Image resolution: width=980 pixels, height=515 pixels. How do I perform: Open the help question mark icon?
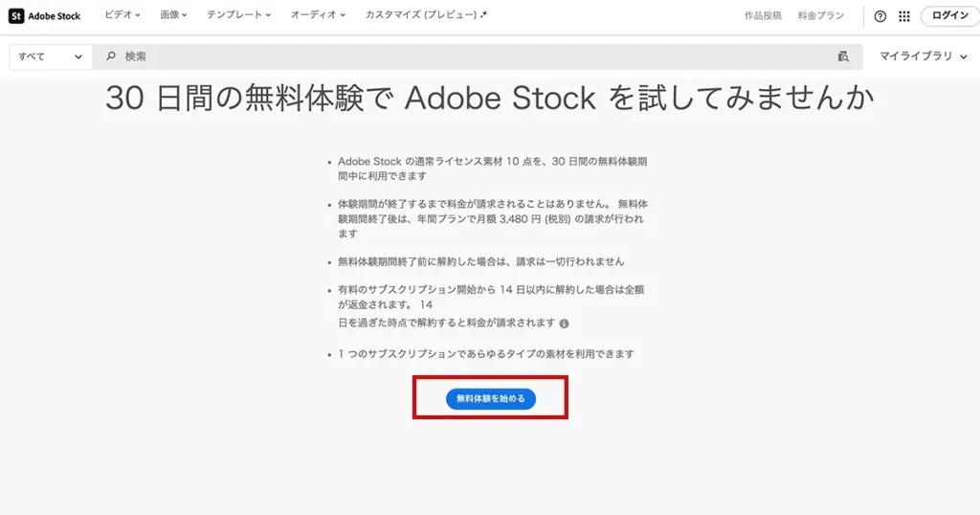(880, 16)
